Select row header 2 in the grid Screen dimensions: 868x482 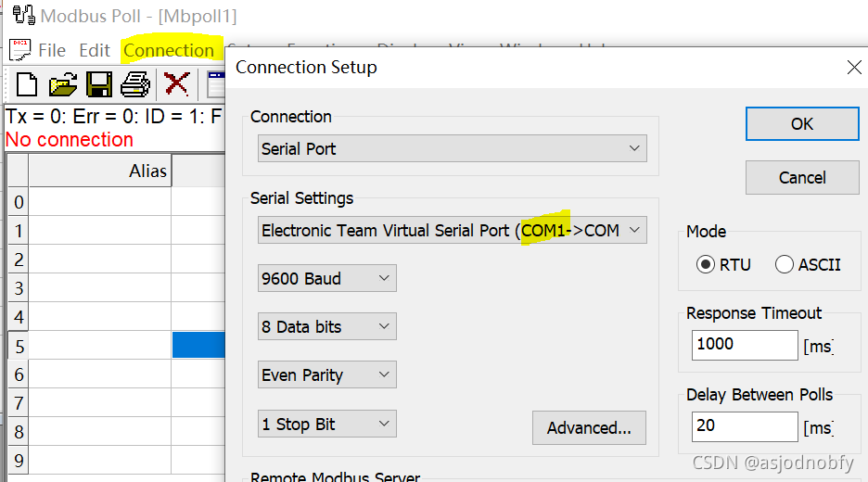coord(19,260)
